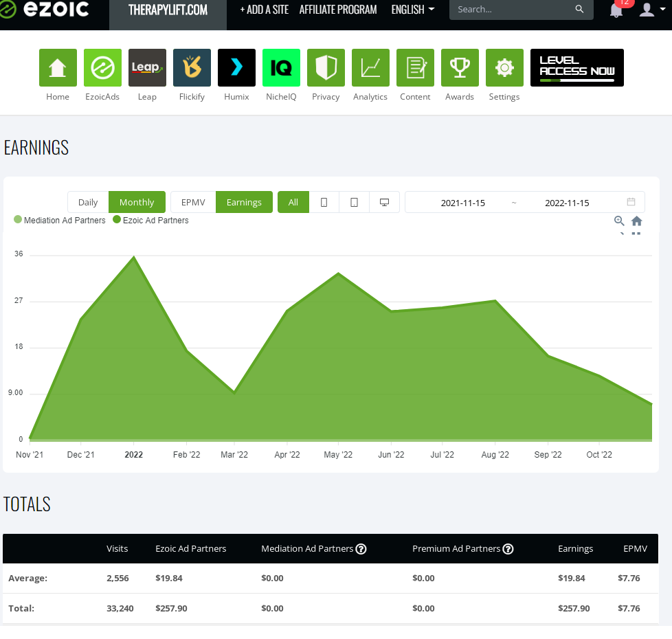Open the date range calendar icon
The height and width of the screenshot is (639, 672).
coord(631,202)
